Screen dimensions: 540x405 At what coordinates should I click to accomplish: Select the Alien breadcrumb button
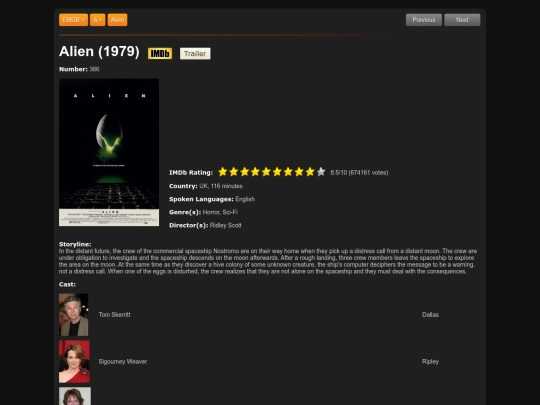pyautogui.click(x=117, y=20)
